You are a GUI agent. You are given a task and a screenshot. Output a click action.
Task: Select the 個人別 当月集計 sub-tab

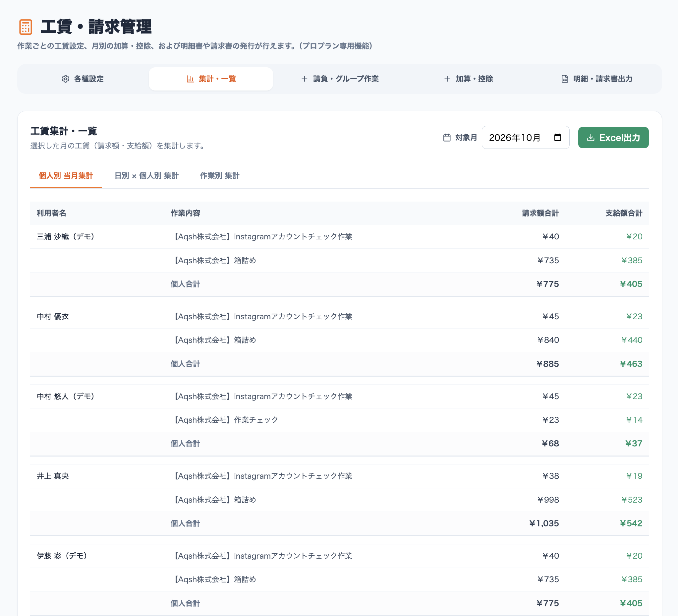click(66, 176)
